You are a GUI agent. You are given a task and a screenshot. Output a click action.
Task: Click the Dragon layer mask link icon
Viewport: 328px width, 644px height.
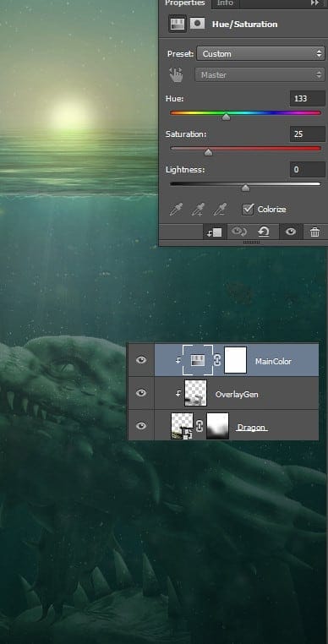200,426
